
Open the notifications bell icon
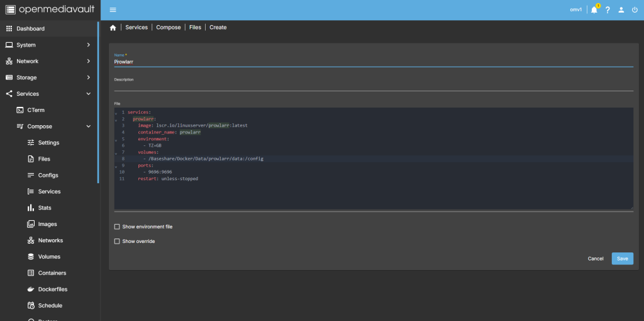(594, 10)
